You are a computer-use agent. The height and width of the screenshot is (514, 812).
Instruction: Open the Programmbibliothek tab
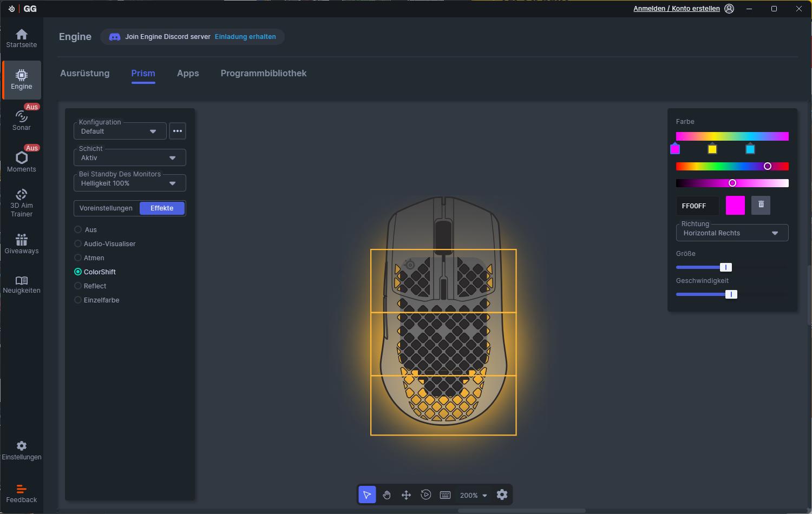(x=263, y=74)
